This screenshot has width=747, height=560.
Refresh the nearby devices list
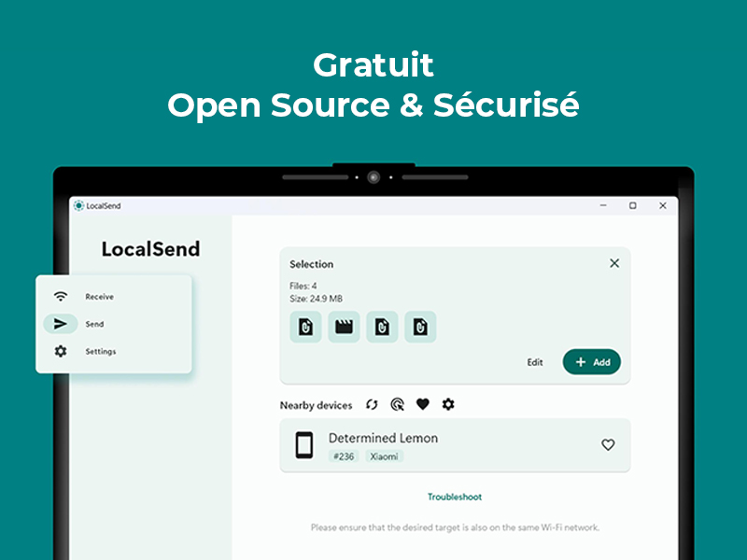[x=372, y=404]
